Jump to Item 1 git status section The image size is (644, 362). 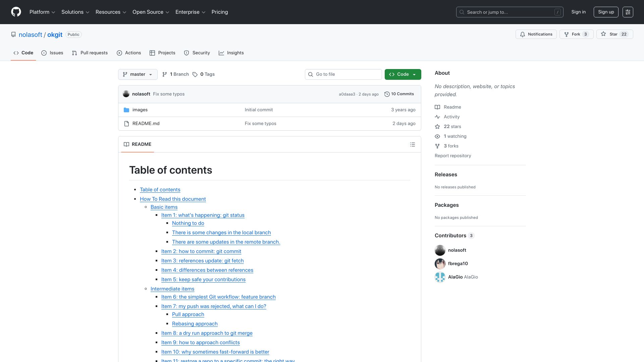(203, 215)
